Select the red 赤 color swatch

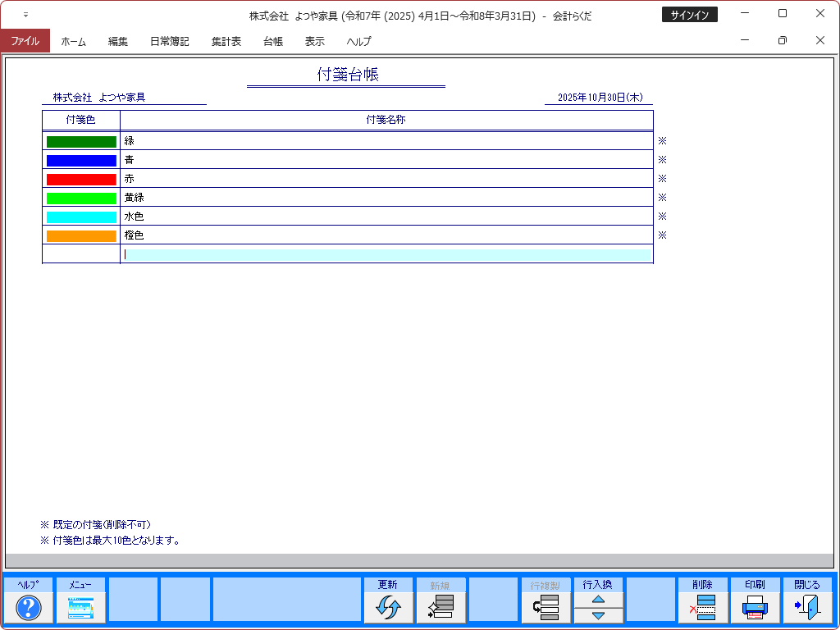click(81, 179)
